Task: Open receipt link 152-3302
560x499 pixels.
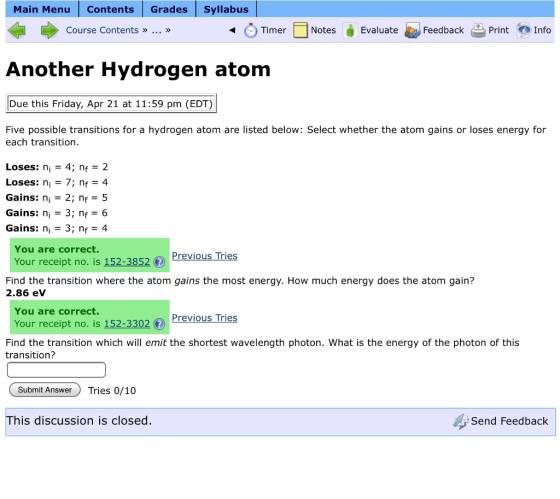Action: [x=127, y=324]
